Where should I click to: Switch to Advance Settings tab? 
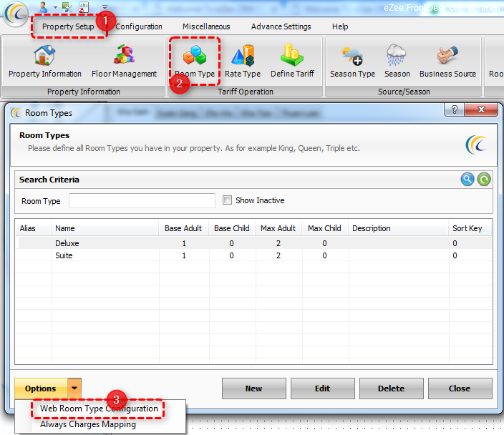(x=281, y=26)
